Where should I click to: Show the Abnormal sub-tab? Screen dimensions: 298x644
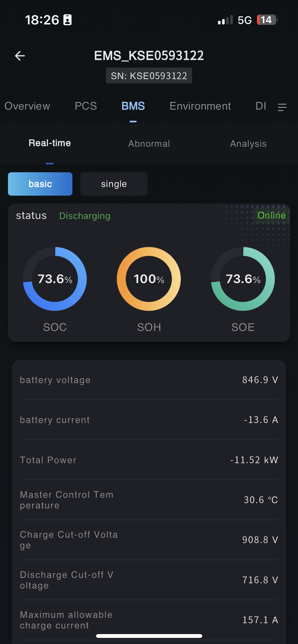coord(149,144)
